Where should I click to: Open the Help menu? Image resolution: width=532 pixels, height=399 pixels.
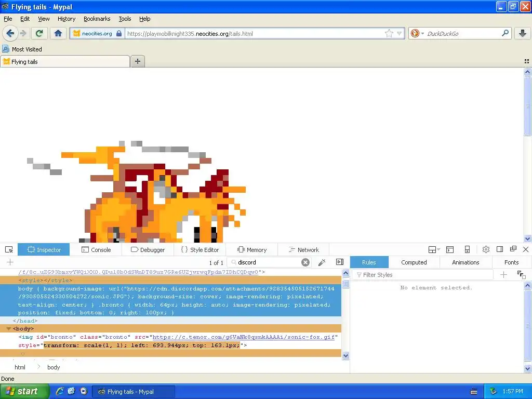click(x=144, y=19)
